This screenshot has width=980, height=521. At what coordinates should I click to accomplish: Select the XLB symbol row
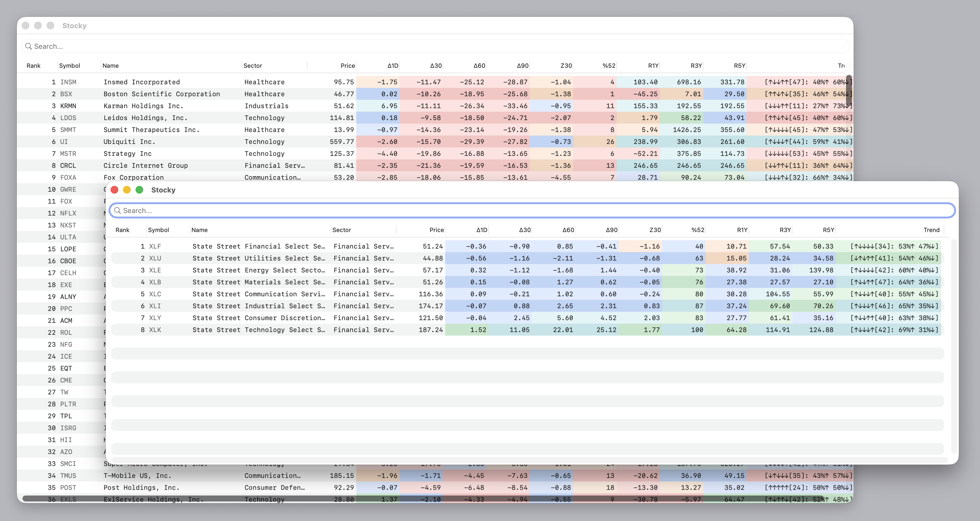(x=527, y=282)
